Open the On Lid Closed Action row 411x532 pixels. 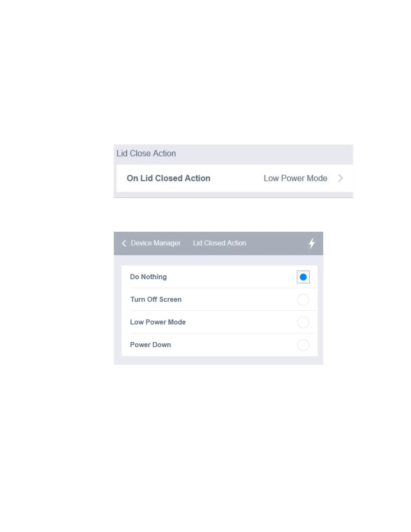point(235,178)
